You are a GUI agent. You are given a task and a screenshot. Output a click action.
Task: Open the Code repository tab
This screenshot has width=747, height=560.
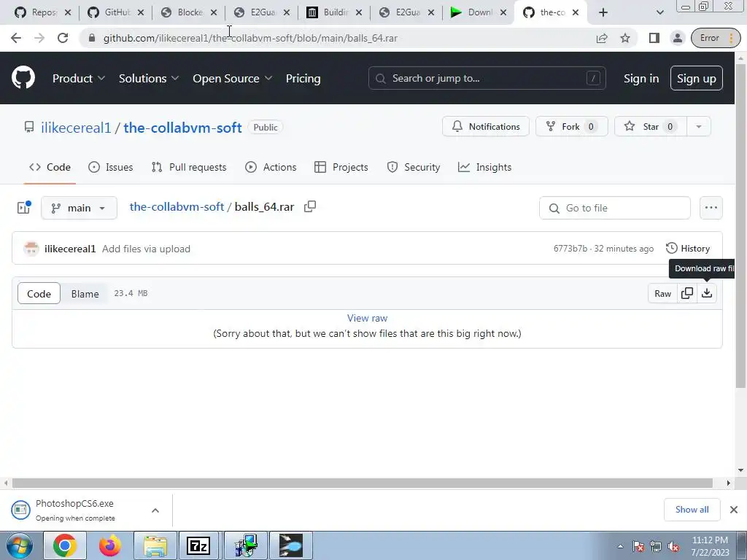[x=50, y=167]
